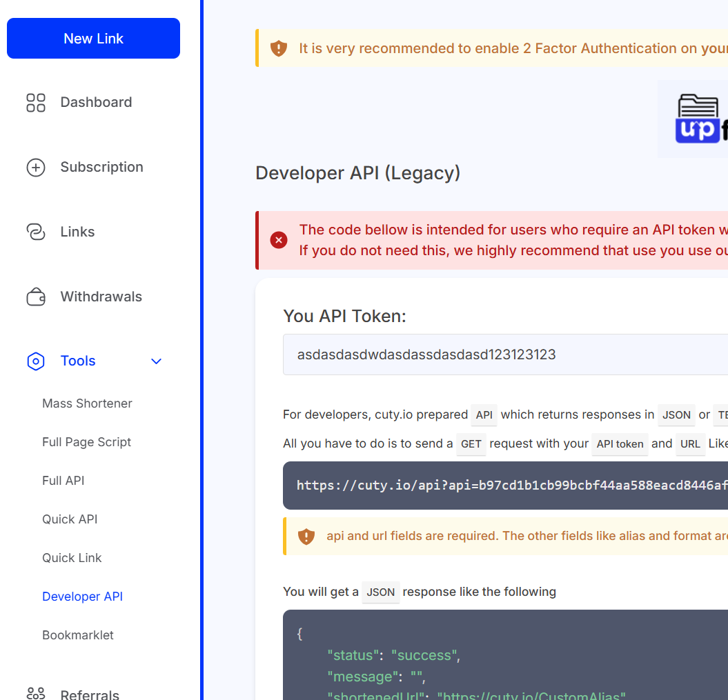Click the 'URL' code tag
The height and width of the screenshot is (700, 728).
[x=691, y=444]
